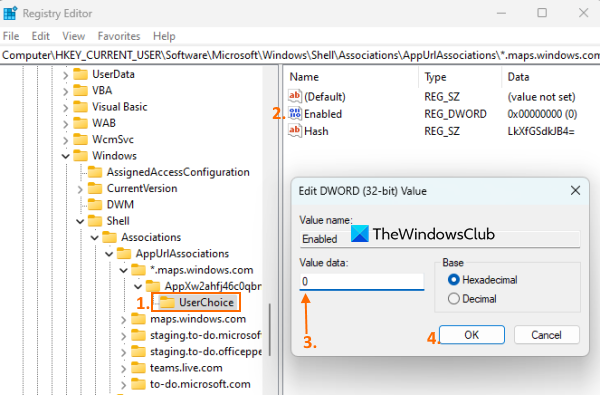Image resolution: width=600 pixels, height=395 pixels.
Task: Collapse the *.maps.windows.com key
Action: coord(123,271)
